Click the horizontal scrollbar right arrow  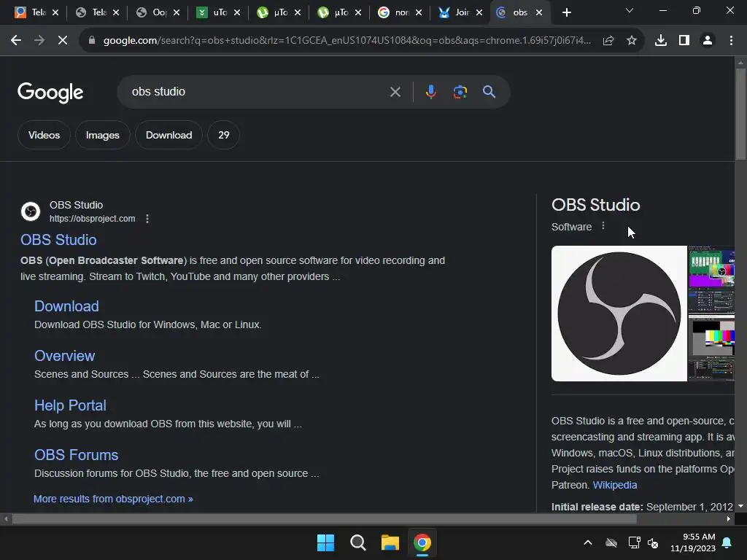729,519
